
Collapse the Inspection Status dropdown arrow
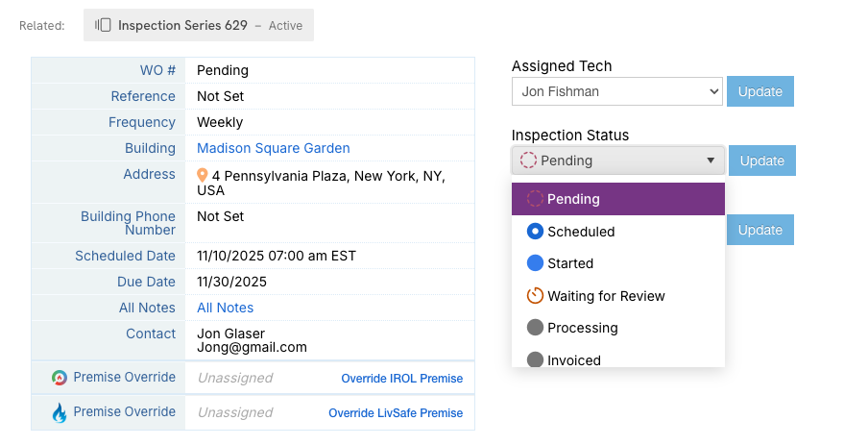point(711,161)
